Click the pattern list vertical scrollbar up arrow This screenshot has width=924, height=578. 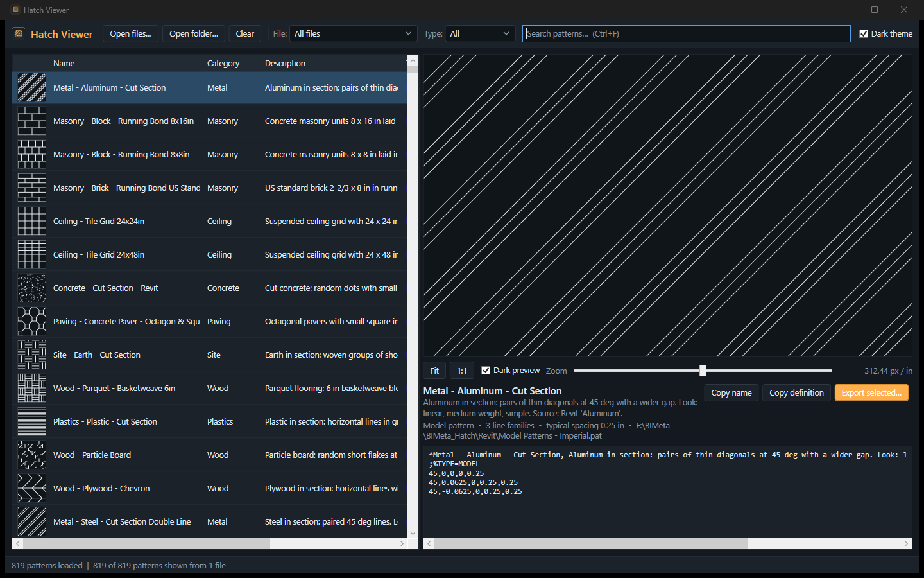pos(413,61)
